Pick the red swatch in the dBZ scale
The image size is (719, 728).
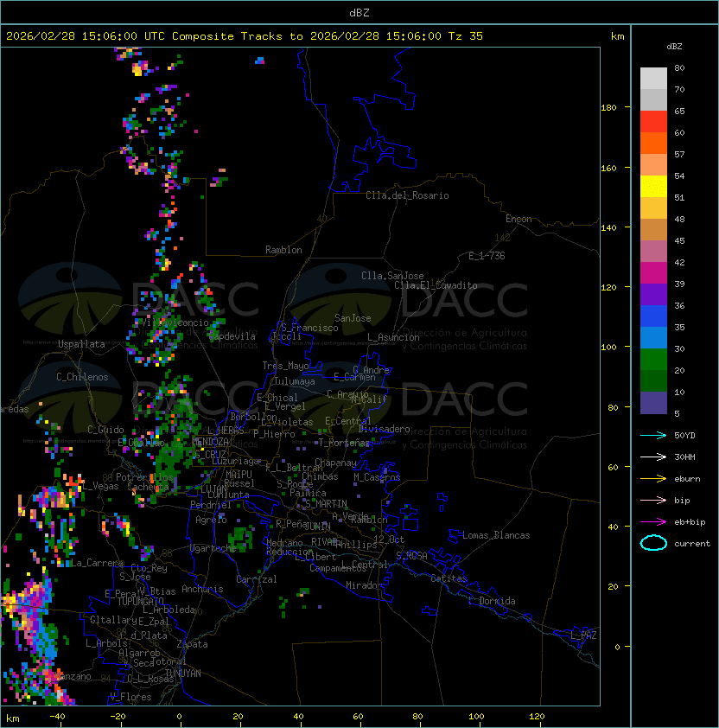653,122
